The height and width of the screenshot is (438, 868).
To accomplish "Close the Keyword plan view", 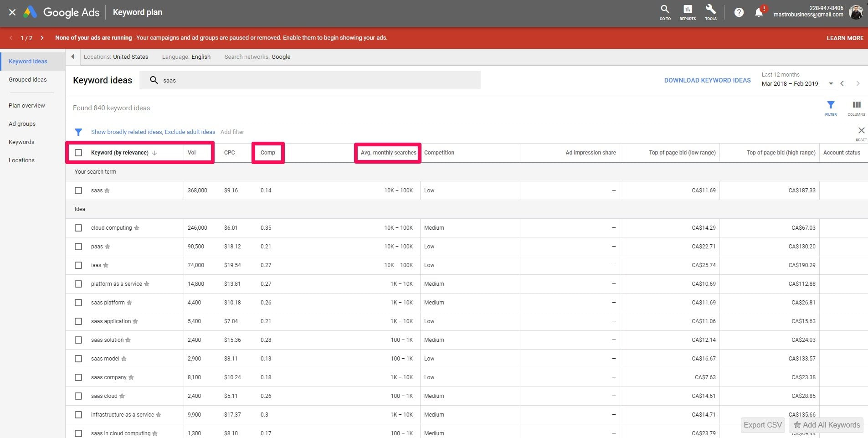I will (12, 12).
